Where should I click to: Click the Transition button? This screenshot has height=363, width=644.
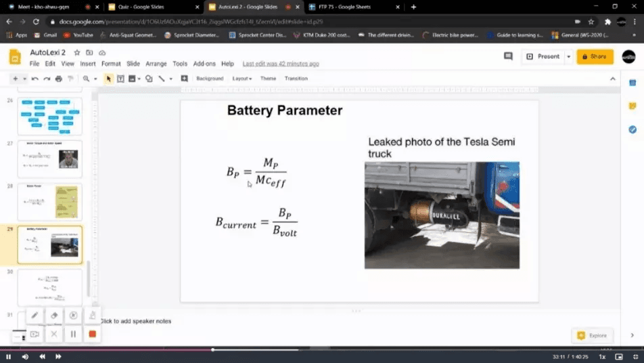[296, 79]
